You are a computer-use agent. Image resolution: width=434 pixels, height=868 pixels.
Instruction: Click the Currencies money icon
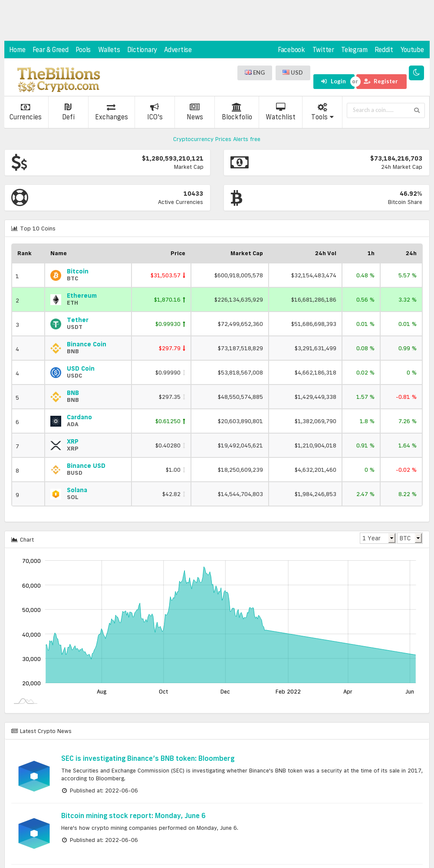tap(26, 107)
